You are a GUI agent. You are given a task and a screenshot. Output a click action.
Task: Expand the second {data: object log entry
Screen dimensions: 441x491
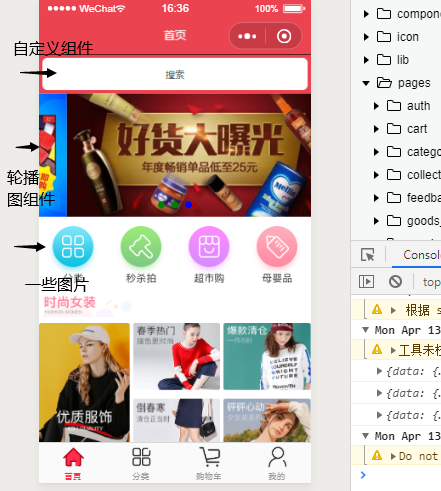coord(379,393)
